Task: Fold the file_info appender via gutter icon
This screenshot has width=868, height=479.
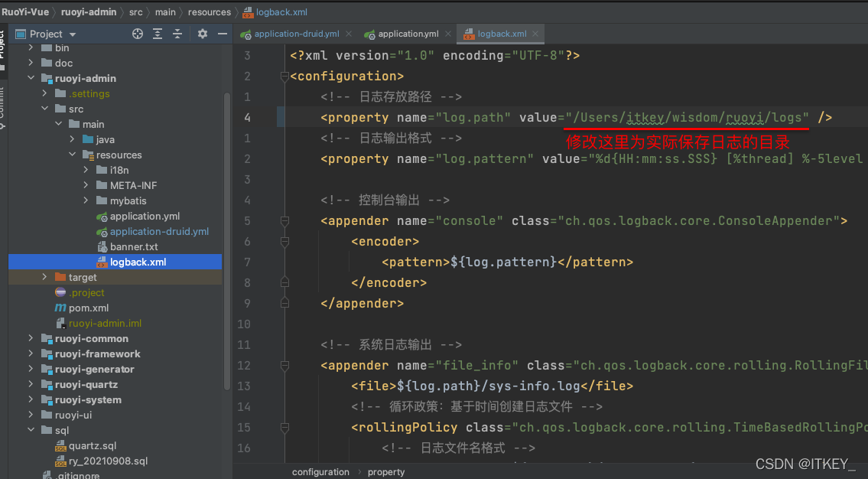Action: tap(284, 366)
